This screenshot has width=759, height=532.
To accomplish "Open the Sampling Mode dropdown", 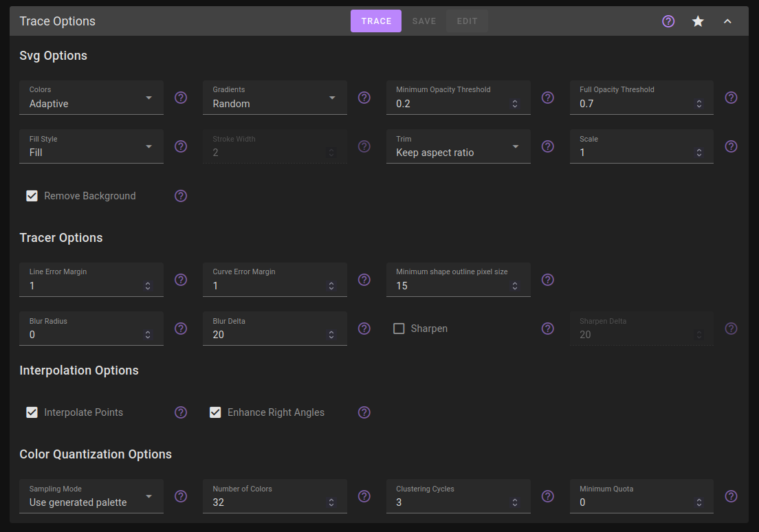I will tap(91, 496).
